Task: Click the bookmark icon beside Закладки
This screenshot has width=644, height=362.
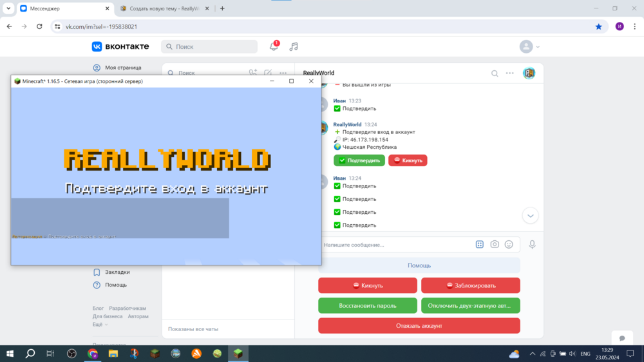Action: (x=97, y=272)
